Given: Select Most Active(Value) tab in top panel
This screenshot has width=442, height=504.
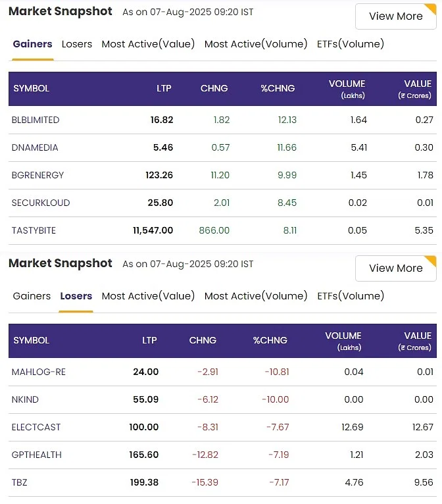Looking at the screenshot, I should [x=148, y=44].
